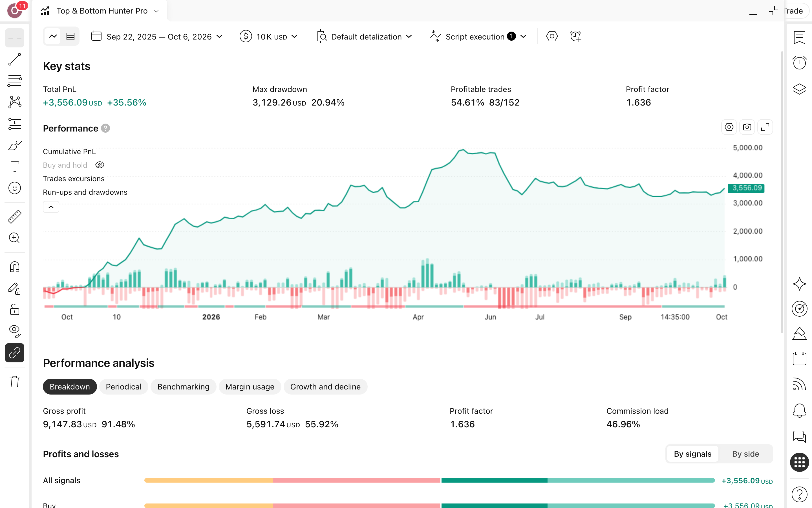Toggle hide all drawings eye icon

click(14, 331)
